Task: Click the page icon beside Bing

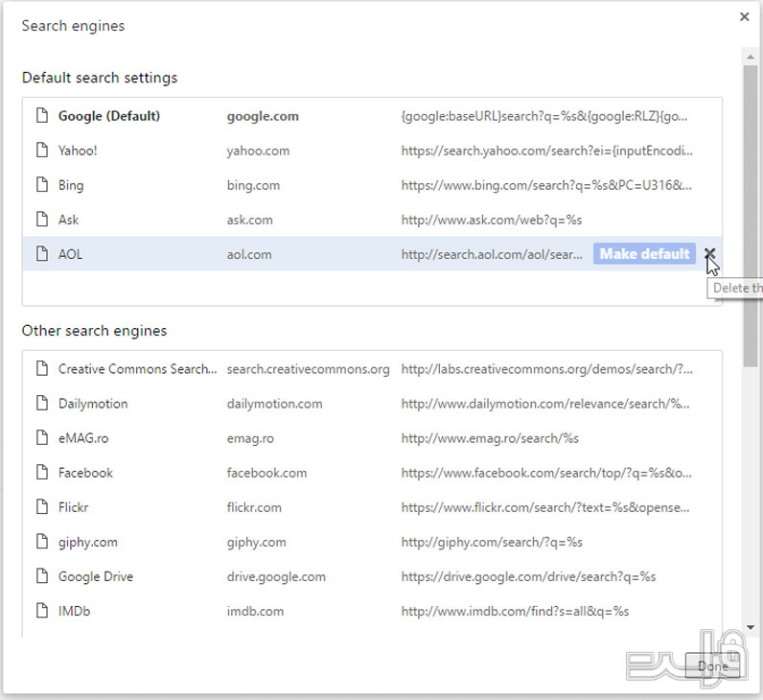Action: (x=42, y=185)
